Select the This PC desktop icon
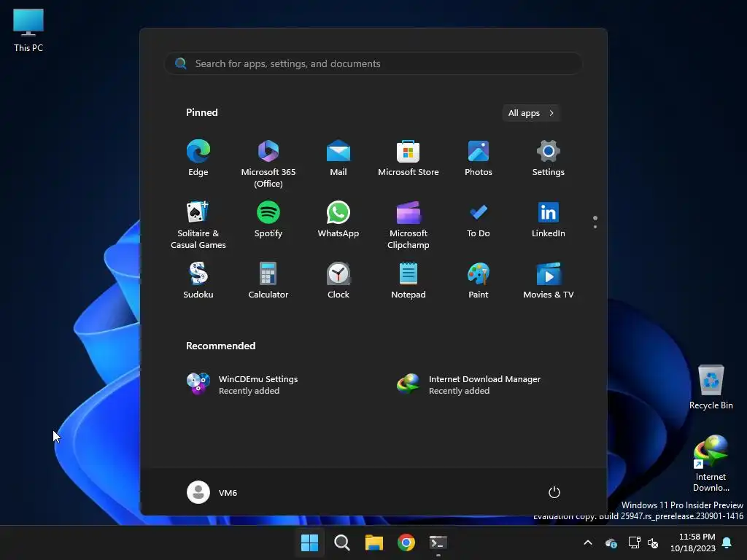Image resolution: width=747 pixels, height=560 pixels. [x=28, y=31]
